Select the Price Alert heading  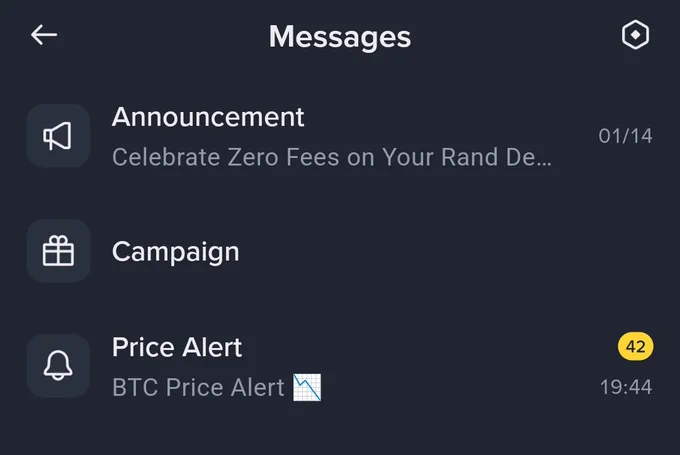pos(177,347)
